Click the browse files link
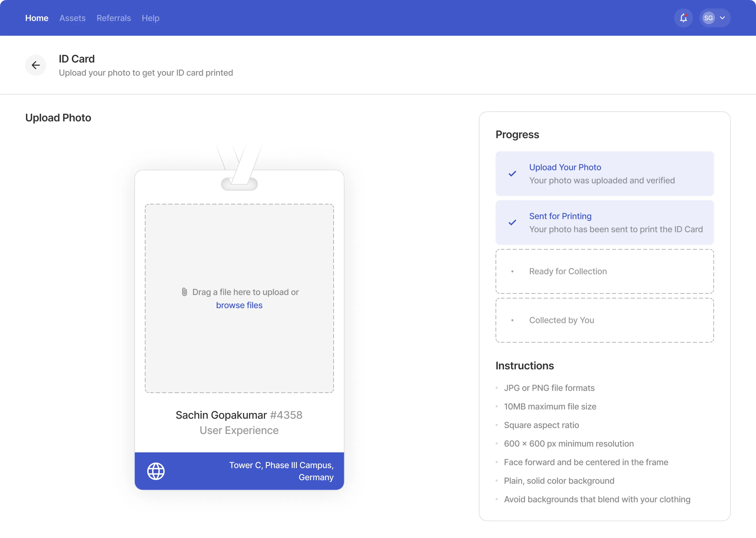This screenshot has height=538, width=756. pos(239,305)
